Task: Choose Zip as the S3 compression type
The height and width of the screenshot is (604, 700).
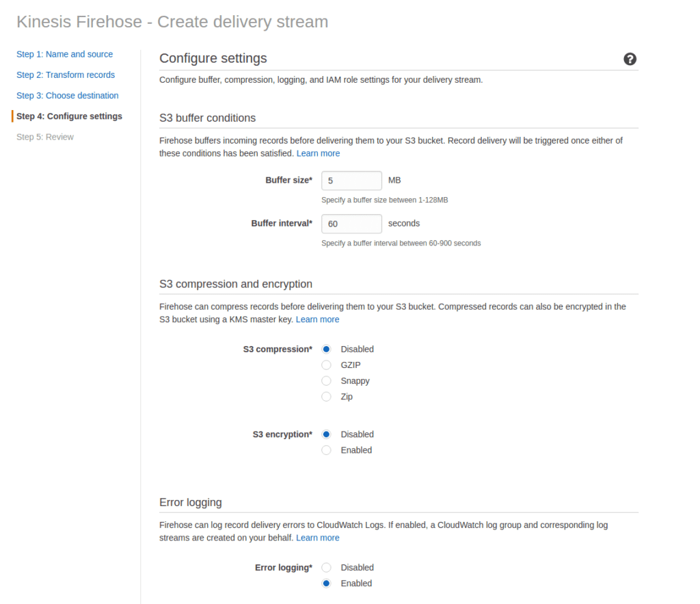Action: (326, 396)
